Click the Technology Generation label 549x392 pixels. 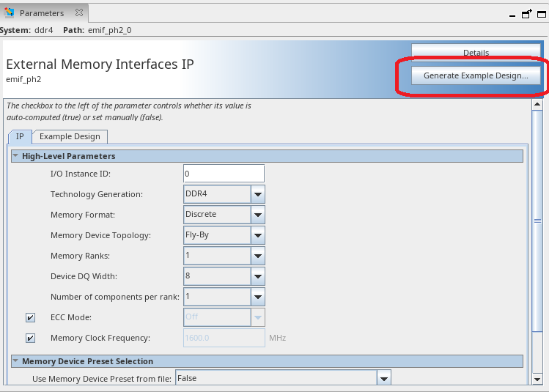pyautogui.click(x=97, y=194)
